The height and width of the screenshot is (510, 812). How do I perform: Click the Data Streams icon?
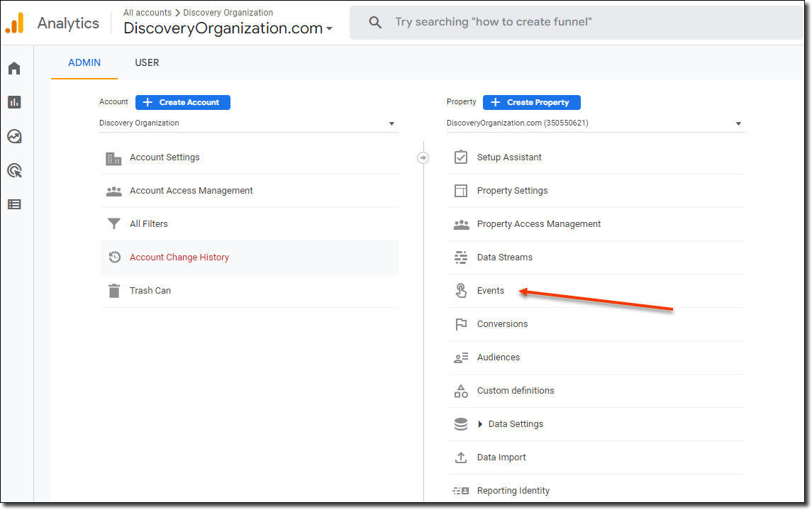(461, 257)
